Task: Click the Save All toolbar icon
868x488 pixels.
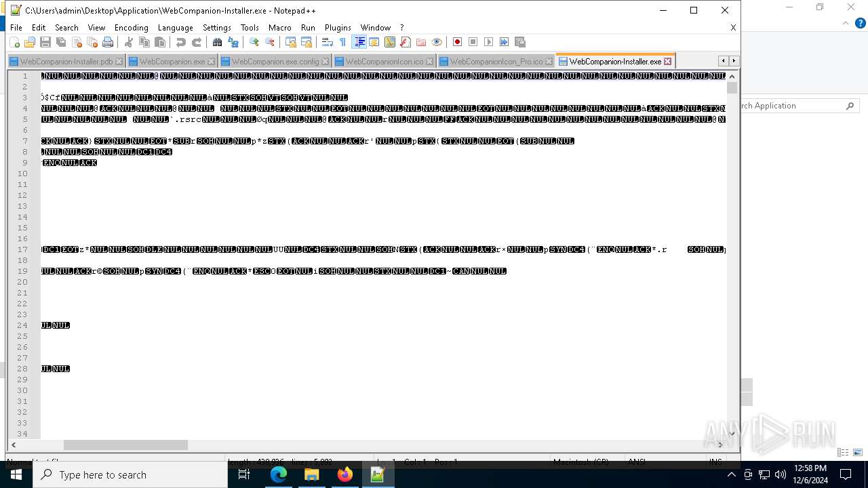Action: pyautogui.click(x=61, y=42)
